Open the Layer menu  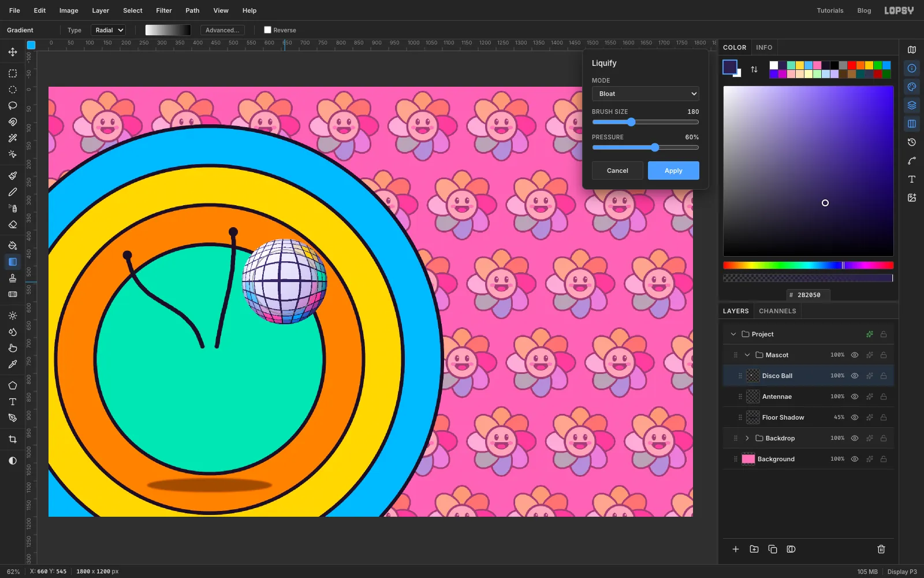point(100,10)
